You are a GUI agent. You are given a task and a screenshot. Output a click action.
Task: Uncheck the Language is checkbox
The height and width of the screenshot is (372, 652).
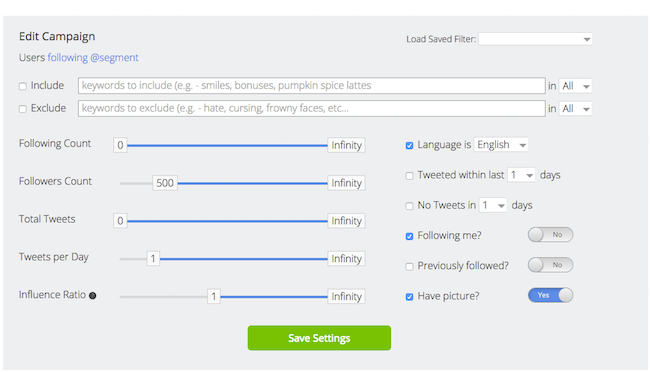410,145
